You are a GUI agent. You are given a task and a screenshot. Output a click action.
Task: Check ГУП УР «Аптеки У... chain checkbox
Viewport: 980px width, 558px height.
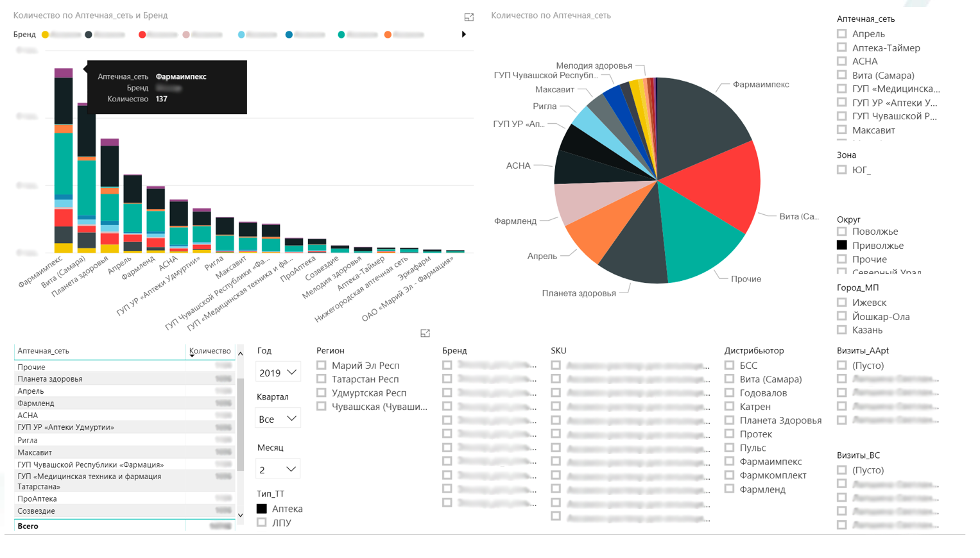click(842, 102)
